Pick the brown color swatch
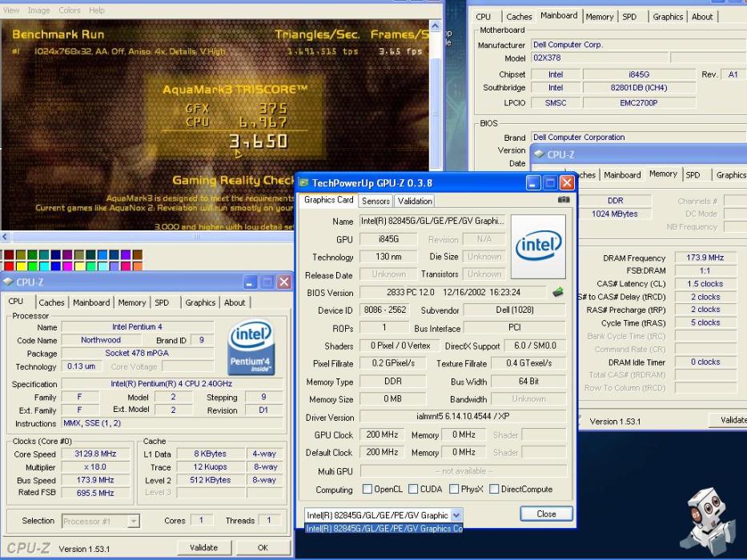747x560 pixels. point(138,254)
